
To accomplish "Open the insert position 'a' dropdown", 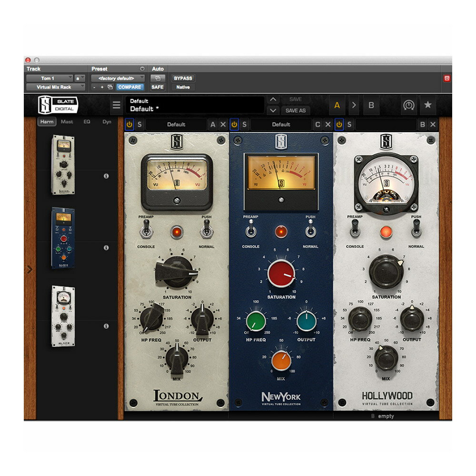I will coord(79,79).
